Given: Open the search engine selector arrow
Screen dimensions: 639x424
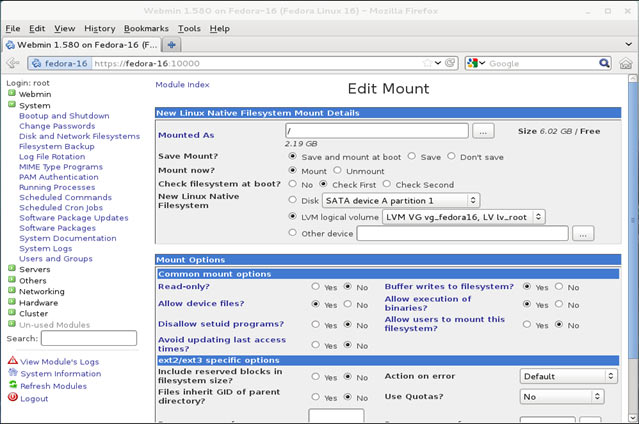Looking at the screenshot, I should 482,63.
